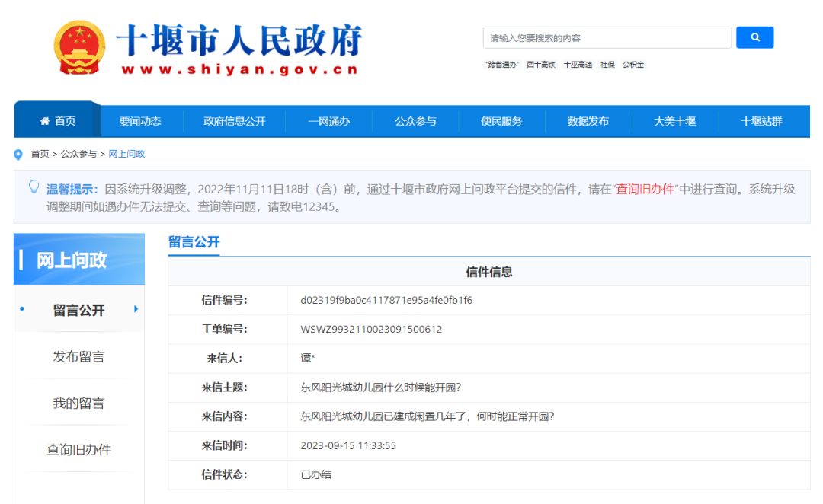The height and width of the screenshot is (504, 823).
Task: Click the 公积金 hot search link
Action: pyautogui.click(x=633, y=65)
